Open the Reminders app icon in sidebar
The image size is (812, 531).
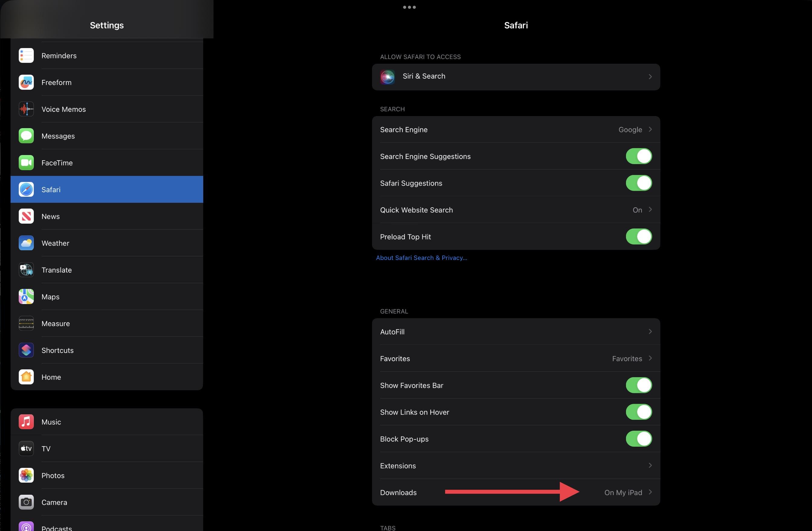pyautogui.click(x=26, y=56)
